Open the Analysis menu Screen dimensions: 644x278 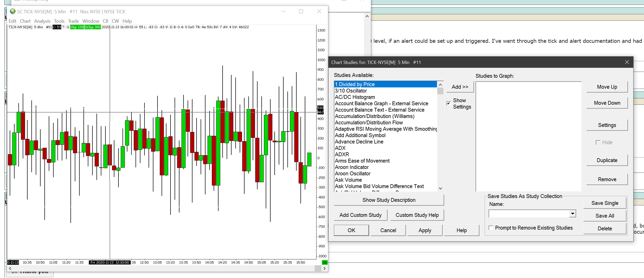[42, 21]
